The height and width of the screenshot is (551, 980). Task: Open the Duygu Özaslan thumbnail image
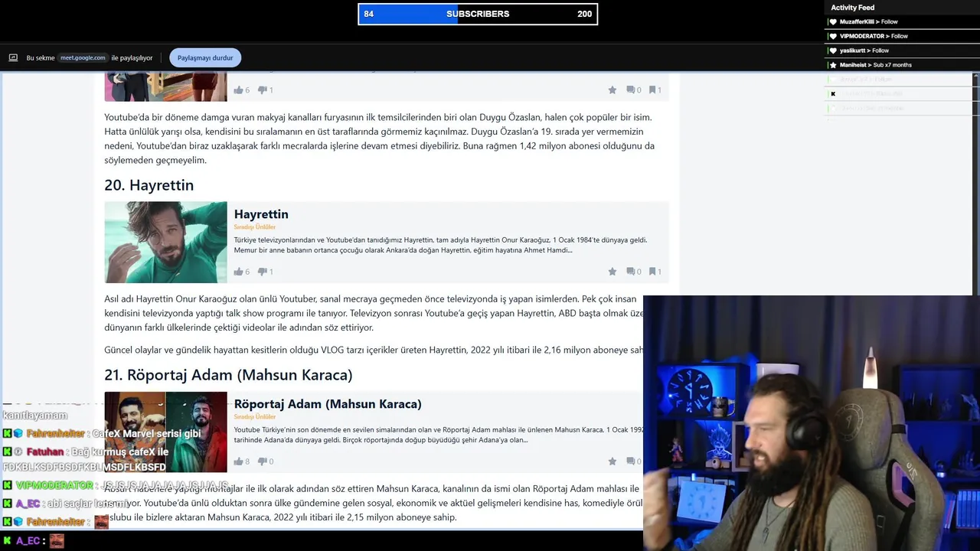point(165,86)
